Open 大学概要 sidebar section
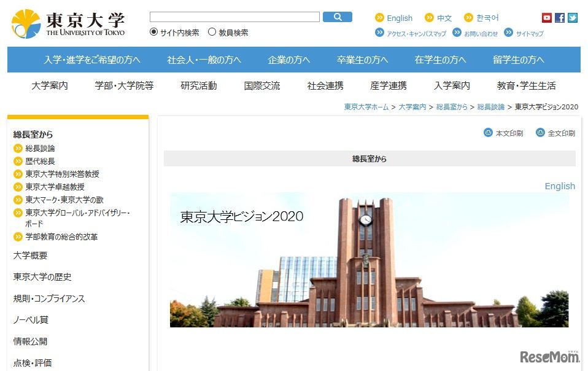The height and width of the screenshot is (371, 588). [30, 256]
